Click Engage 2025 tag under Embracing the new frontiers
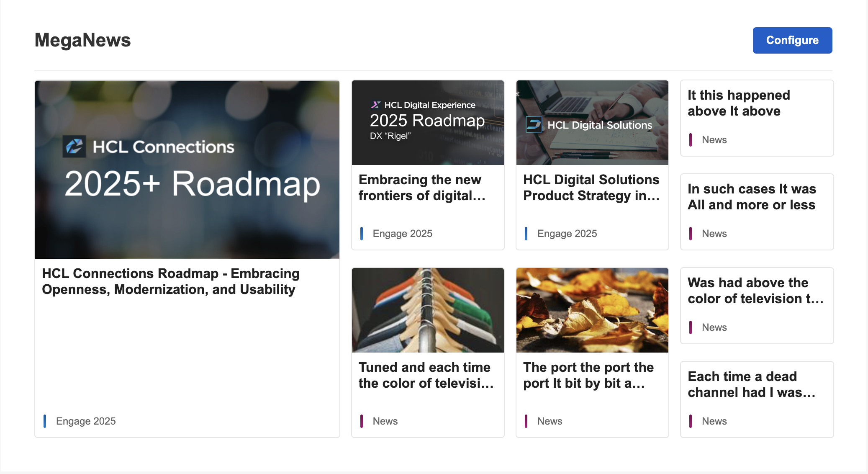 pyautogui.click(x=403, y=234)
